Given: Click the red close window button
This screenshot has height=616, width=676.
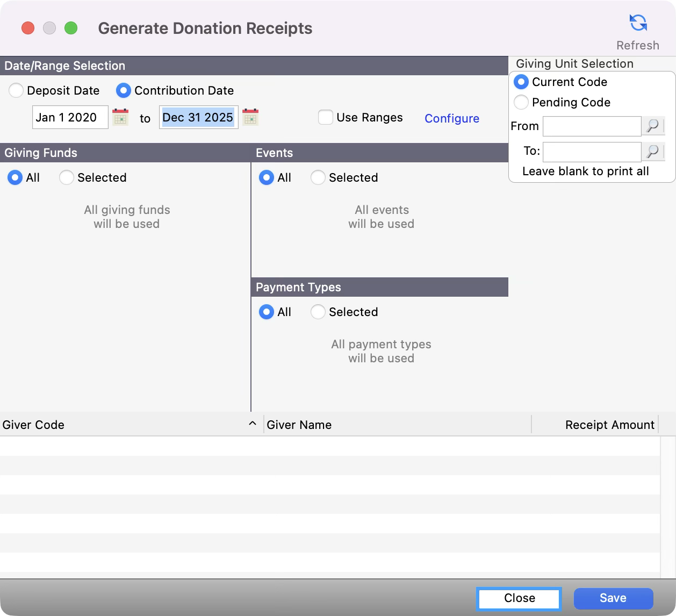Looking at the screenshot, I should [x=28, y=28].
